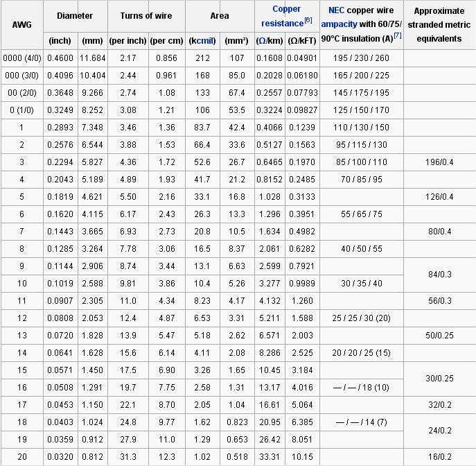Click the 50/0.25 stranded equivalent cell
This screenshot has width=476, height=466.
[x=439, y=335]
